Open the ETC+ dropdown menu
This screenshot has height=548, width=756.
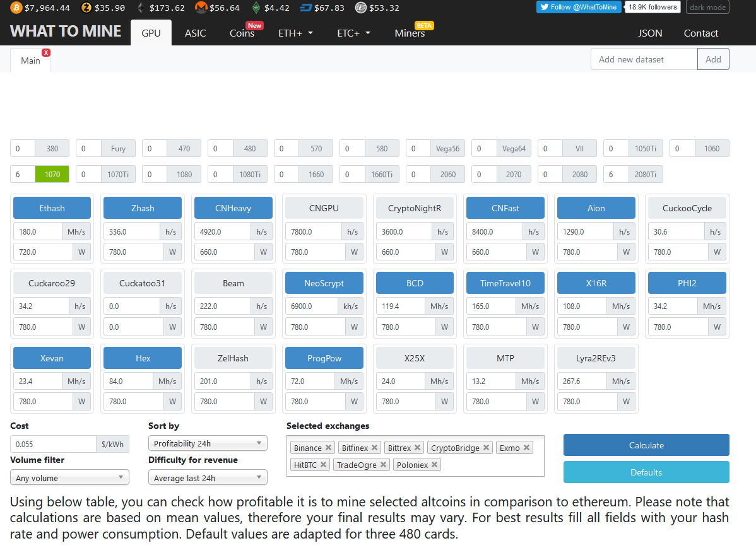[354, 33]
